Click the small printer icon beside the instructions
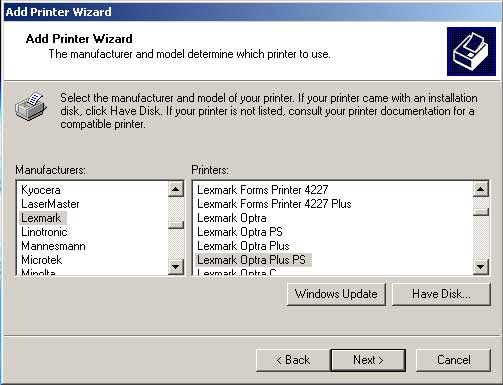503x385 pixels. (x=31, y=107)
